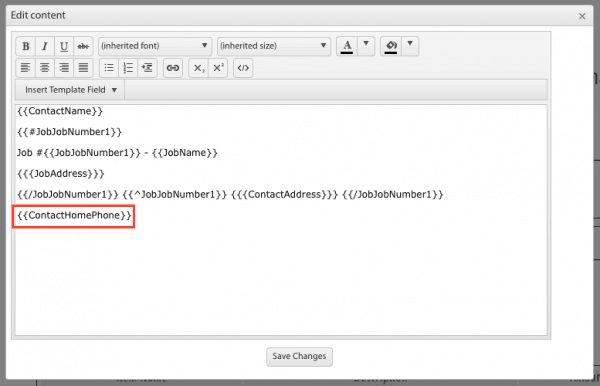Insert a bulleted list
The height and width of the screenshot is (386, 600).
coord(109,68)
